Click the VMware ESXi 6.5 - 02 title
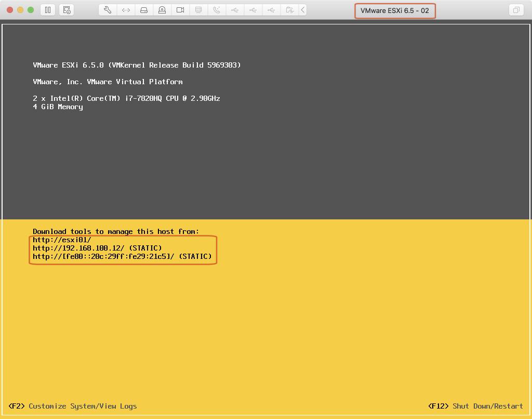532x419 pixels. (x=395, y=10)
